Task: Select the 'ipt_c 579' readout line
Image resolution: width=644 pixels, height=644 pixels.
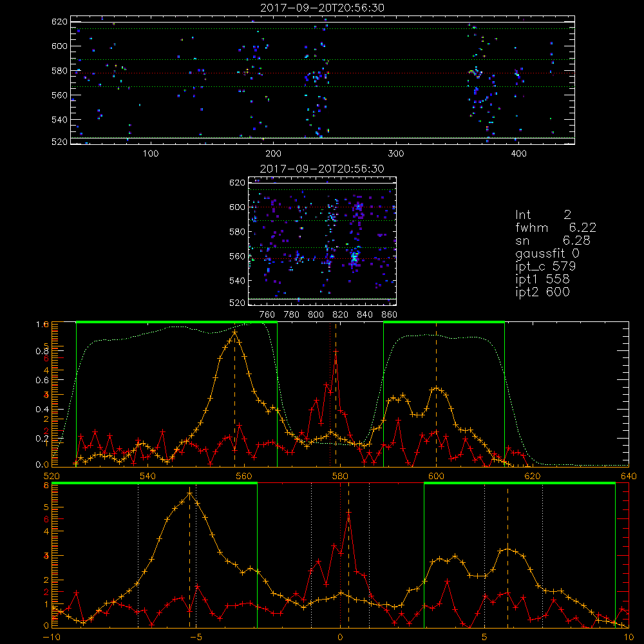Action: click(x=545, y=267)
